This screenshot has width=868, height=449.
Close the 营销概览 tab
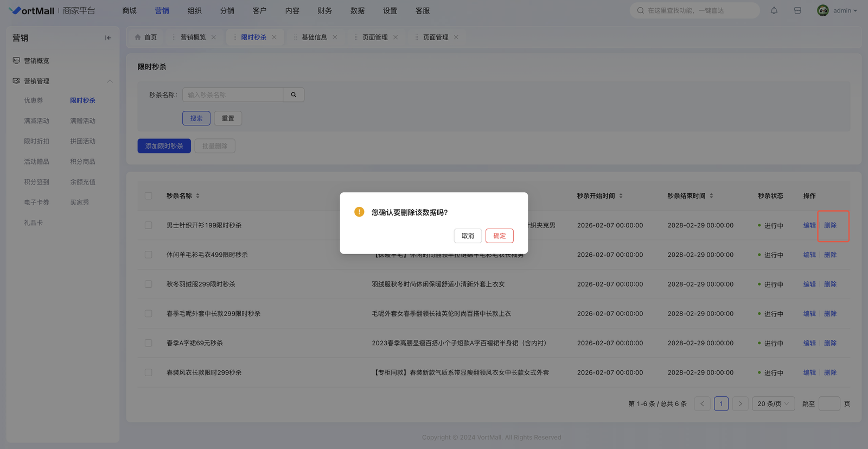(x=214, y=37)
